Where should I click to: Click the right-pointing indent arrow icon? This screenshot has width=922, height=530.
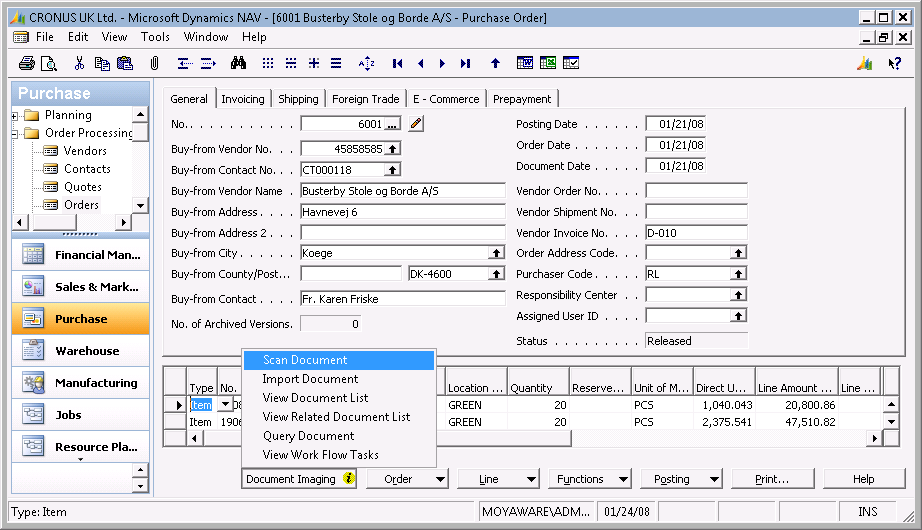click(208, 64)
